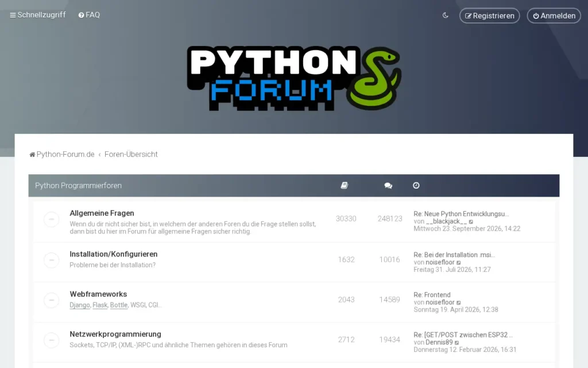The image size is (588, 368).
Task: Click the post count 248123
Action: click(390, 218)
